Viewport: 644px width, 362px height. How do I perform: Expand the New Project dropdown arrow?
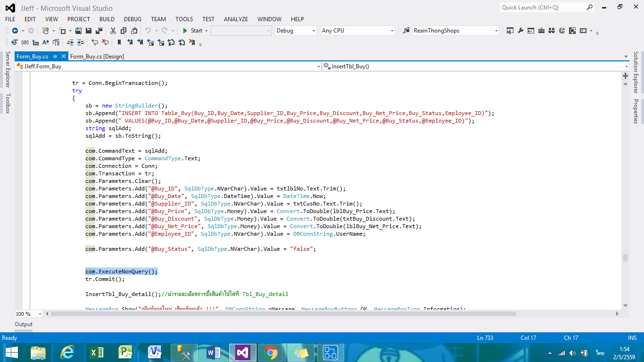pos(53,31)
